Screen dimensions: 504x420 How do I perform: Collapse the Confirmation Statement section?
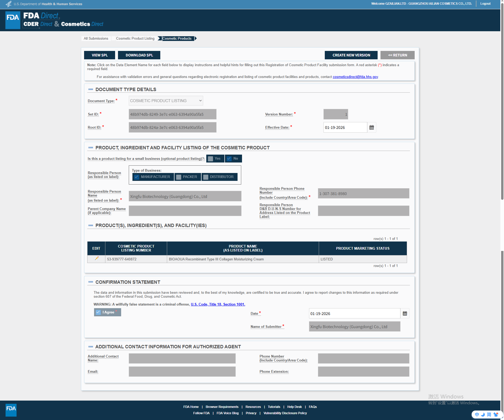coord(91,282)
